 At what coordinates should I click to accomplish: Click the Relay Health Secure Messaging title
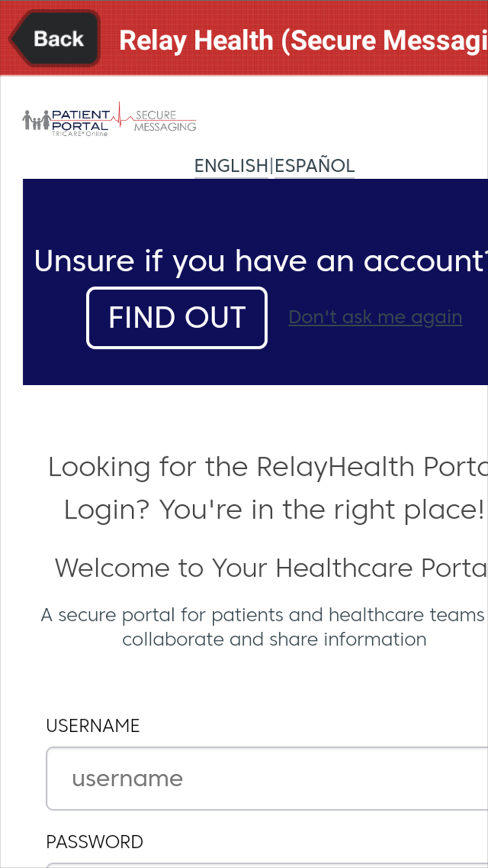click(304, 40)
